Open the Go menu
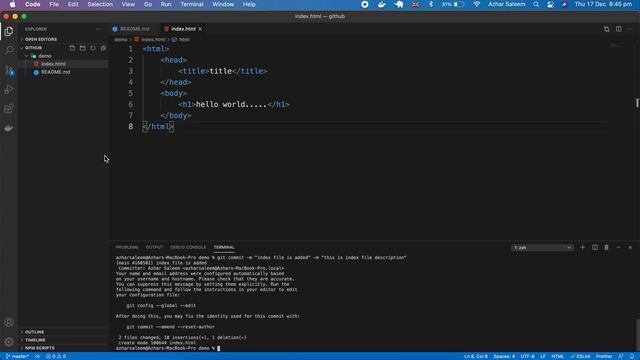This screenshot has width=640, height=360. pyautogui.click(x=148, y=4)
